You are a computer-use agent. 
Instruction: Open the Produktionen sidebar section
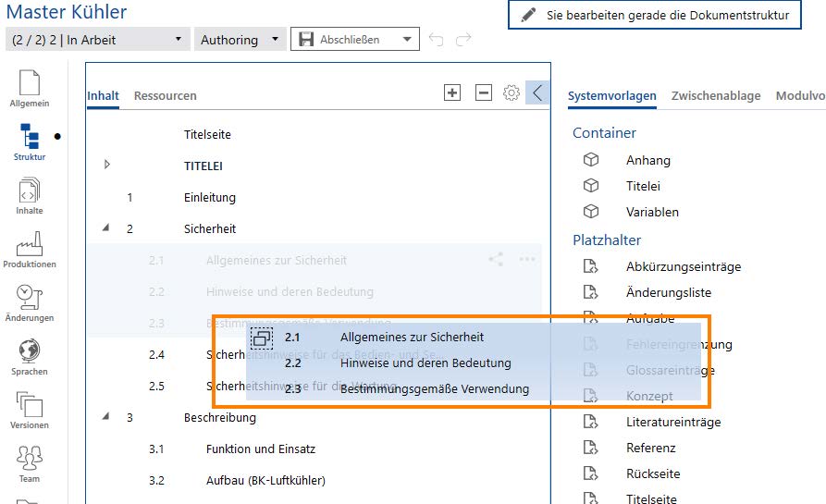(x=30, y=250)
